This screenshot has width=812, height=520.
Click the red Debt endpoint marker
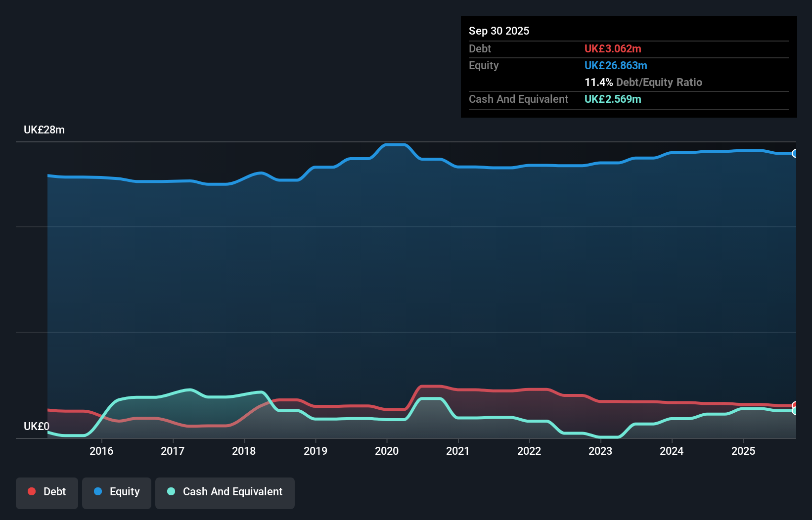pyautogui.click(x=795, y=405)
